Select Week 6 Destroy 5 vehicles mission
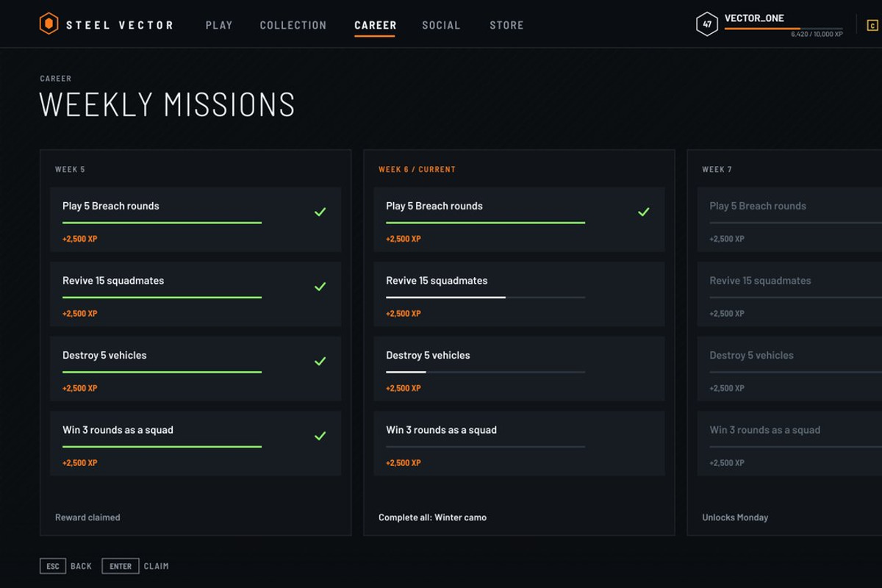882x588 pixels. 519,369
